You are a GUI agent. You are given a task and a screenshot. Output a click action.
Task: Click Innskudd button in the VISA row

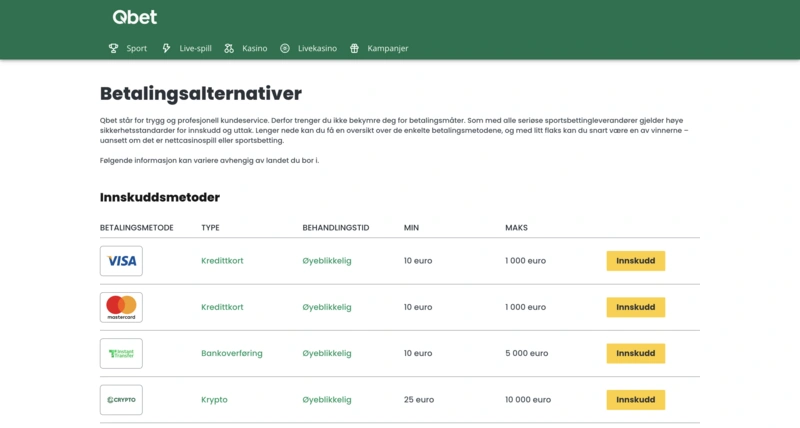click(x=636, y=261)
